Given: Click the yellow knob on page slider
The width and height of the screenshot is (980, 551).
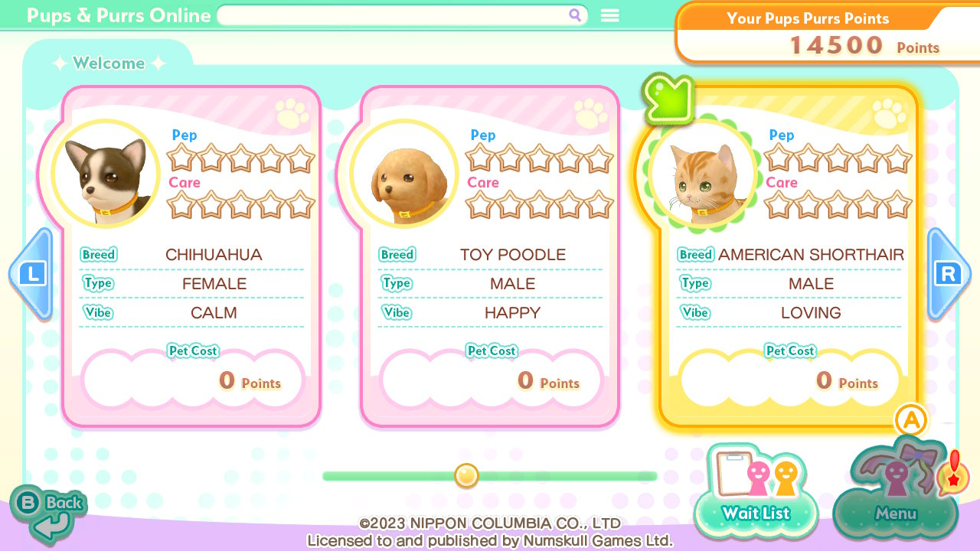Looking at the screenshot, I should click(x=466, y=475).
